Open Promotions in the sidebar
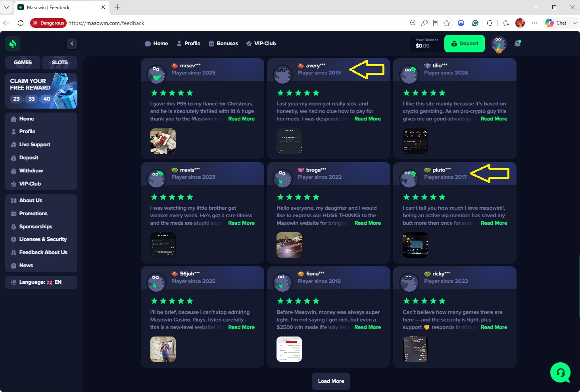 pyautogui.click(x=41, y=214)
